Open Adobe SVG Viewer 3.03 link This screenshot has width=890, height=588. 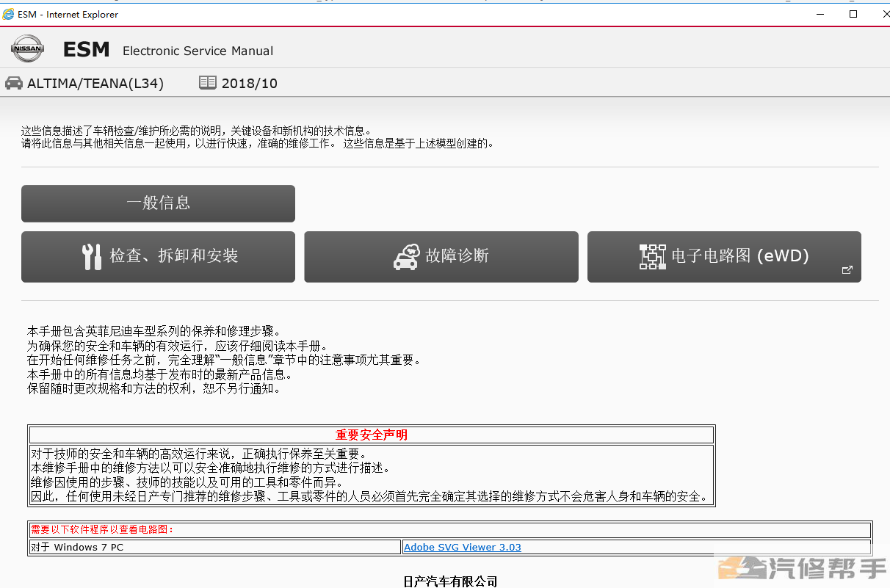463,547
